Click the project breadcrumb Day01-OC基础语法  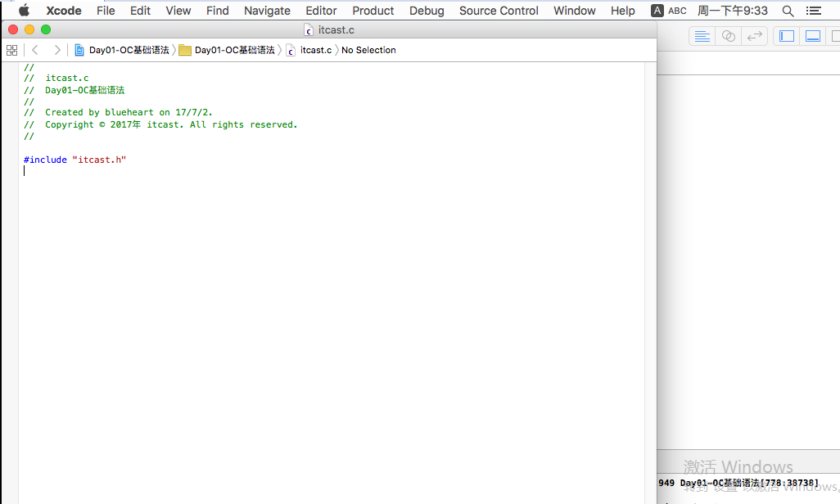[122, 51]
